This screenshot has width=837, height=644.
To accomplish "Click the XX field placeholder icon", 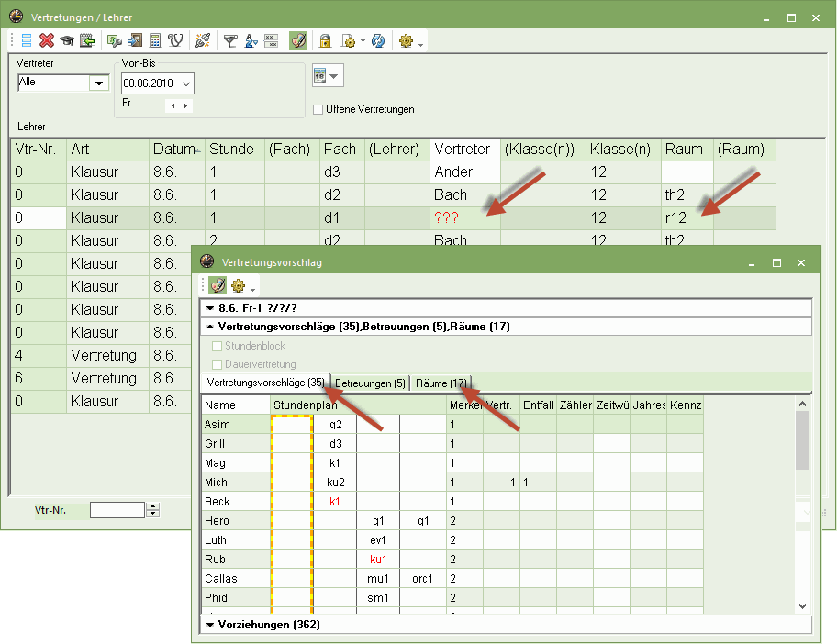I will [271, 40].
